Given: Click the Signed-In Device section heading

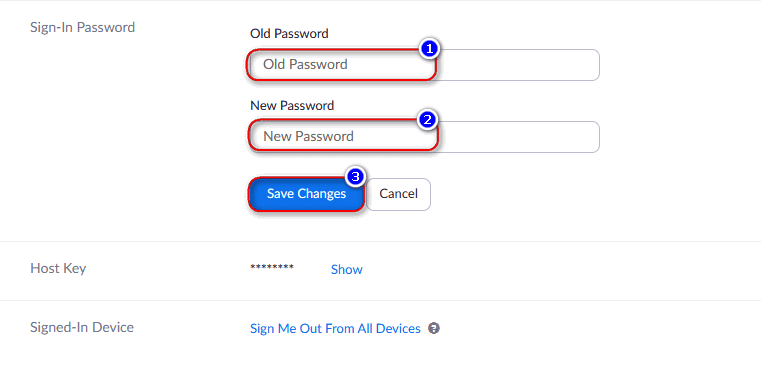Looking at the screenshot, I should point(82,327).
